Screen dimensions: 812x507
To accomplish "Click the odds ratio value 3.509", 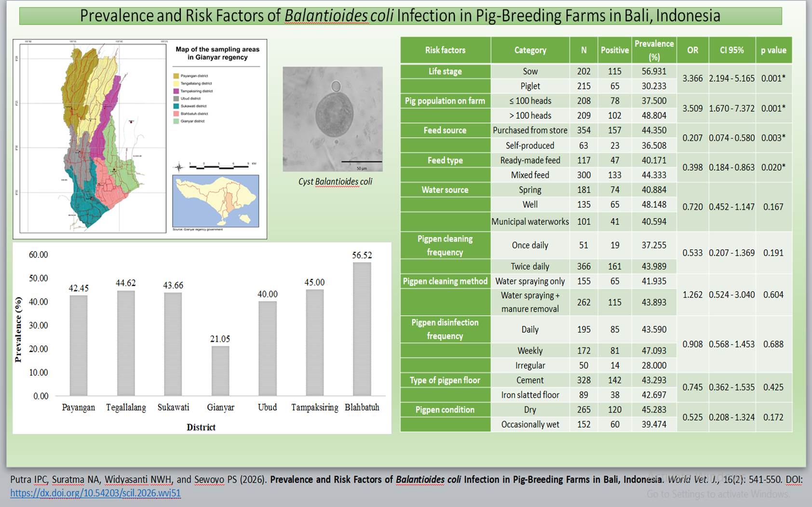I will (692, 108).
